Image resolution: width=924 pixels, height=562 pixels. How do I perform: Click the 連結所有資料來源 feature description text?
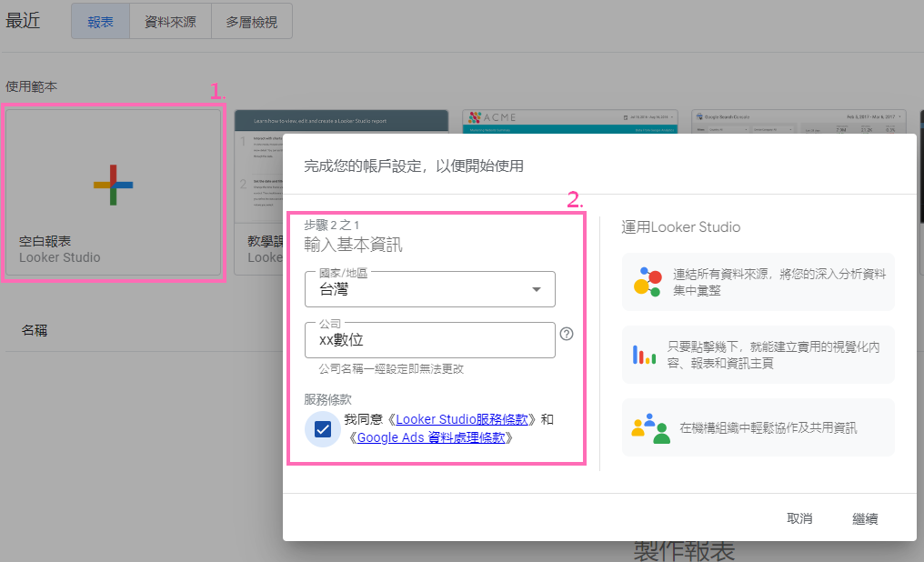[x=779, y=282]
